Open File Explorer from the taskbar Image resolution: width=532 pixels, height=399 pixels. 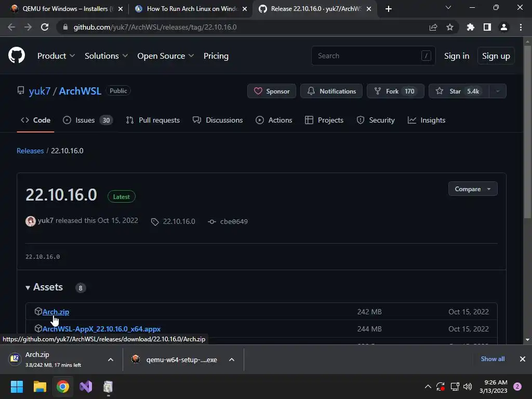click(39, 387)
